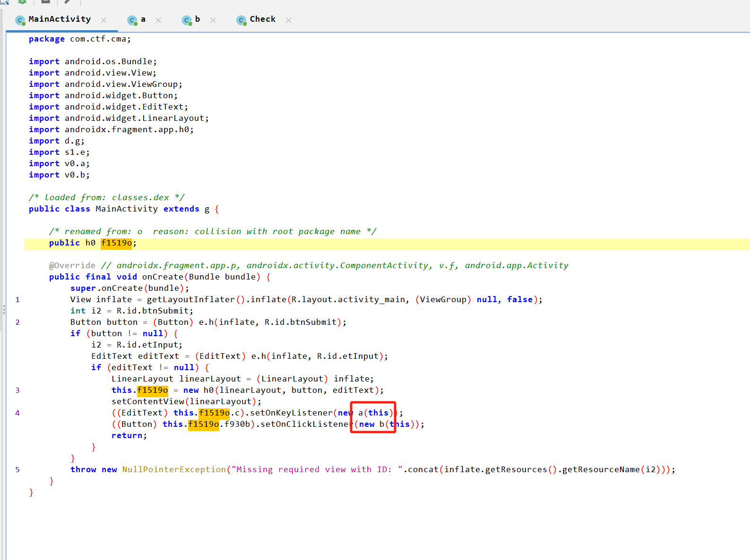Viewport: 750px width, 560px height.
Task: Click the class icon on the b tab
Action: point(187,20)
